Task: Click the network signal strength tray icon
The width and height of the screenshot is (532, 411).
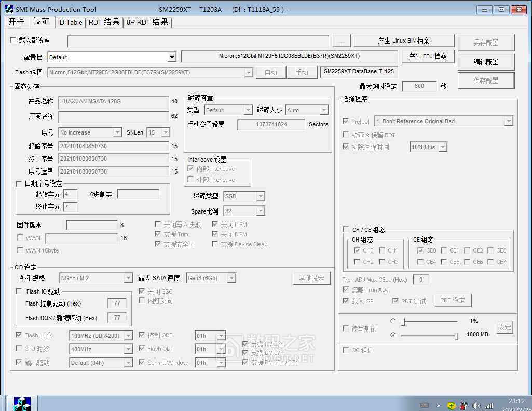Action: pyautogui.click(x=488, y=405)
